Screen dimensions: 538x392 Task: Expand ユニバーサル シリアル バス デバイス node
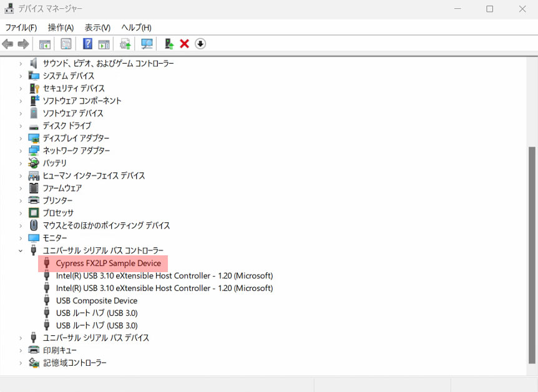tap(21, 338)
